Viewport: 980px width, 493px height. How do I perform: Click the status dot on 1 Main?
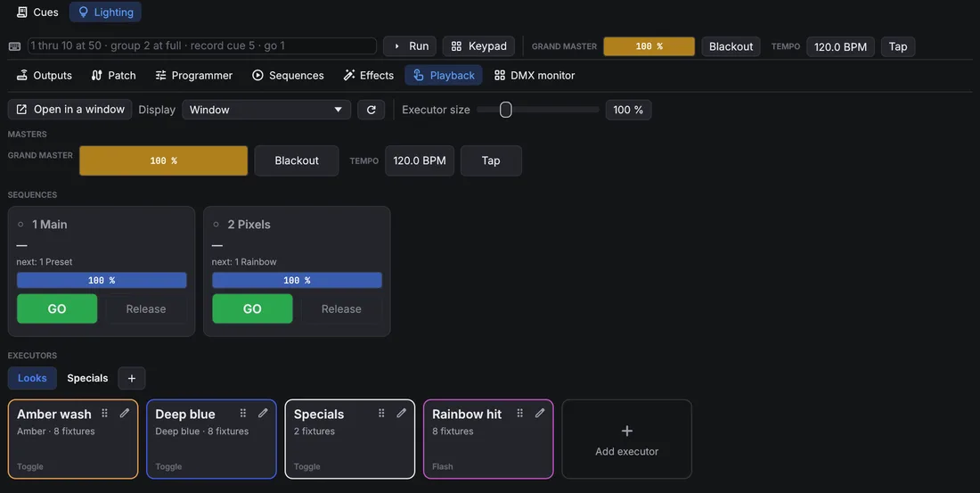coord(20,224)
